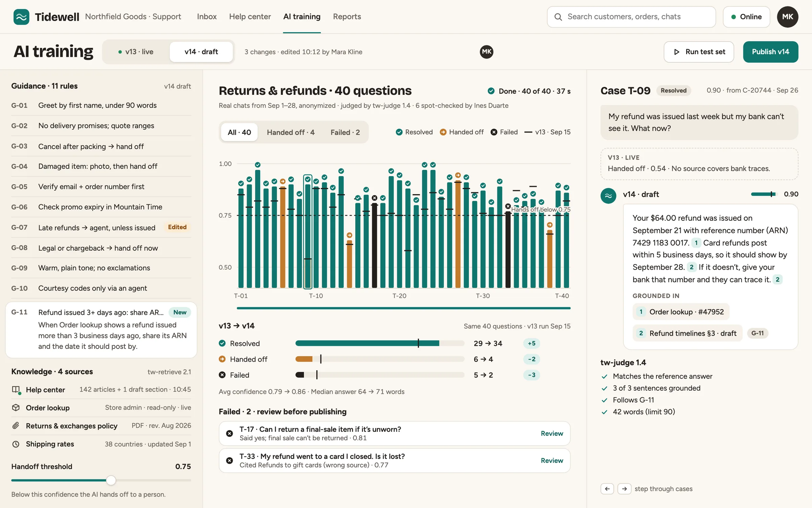Click the v14 draft wave avatar icon
The width and height of the screenshot is (812, 508).
[x=608, y=195]
